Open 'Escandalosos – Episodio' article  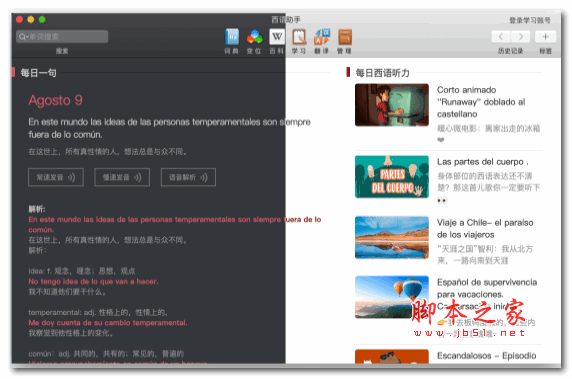click(486, 355)
